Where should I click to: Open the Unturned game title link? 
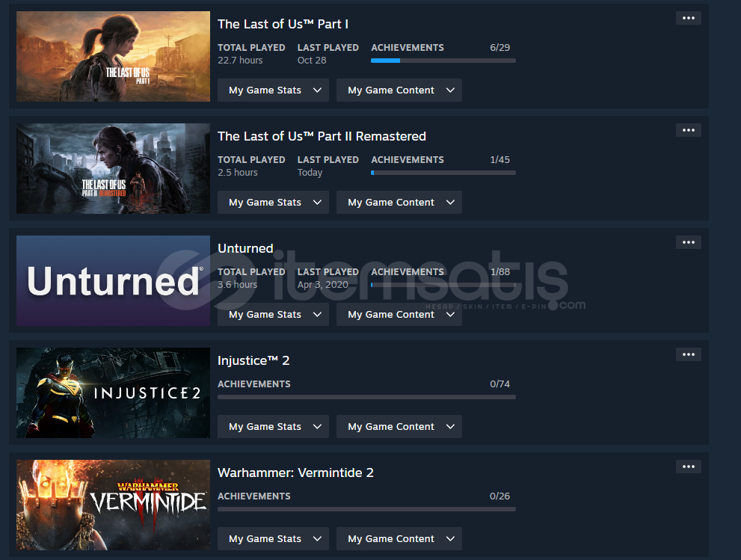coord(245,248)
